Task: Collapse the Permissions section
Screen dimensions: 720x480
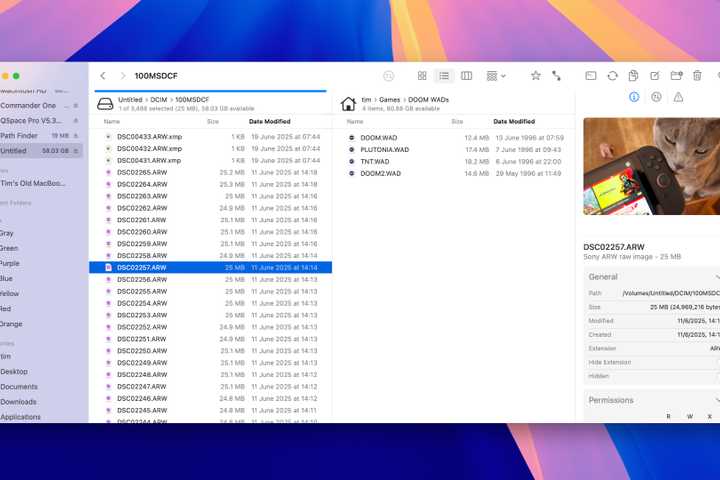Action: [x=717, y=401]
